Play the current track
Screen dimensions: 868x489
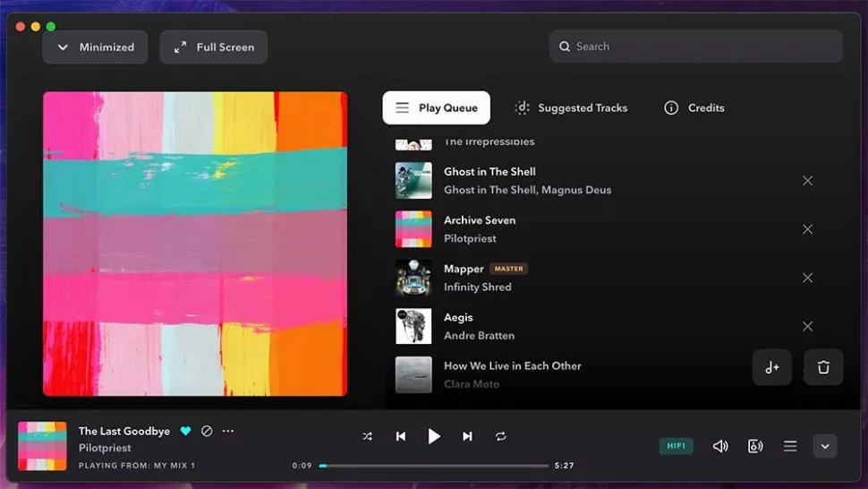(434, 436)
